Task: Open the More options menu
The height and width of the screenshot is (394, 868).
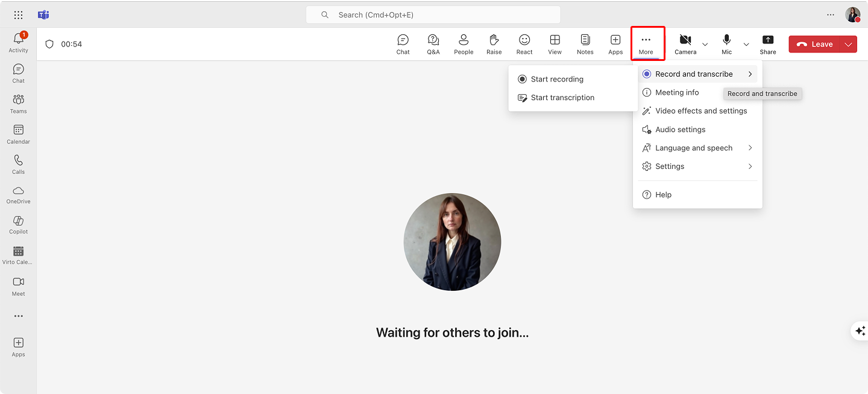Action: [x=646, y=43]
